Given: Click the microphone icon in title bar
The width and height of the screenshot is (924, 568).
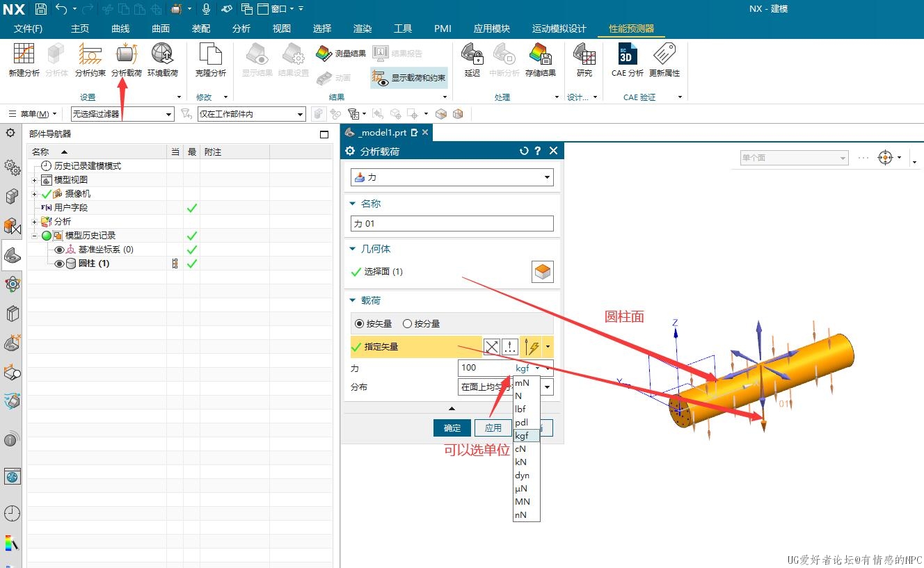Looking at the screenshot, I should coord(206,9).
